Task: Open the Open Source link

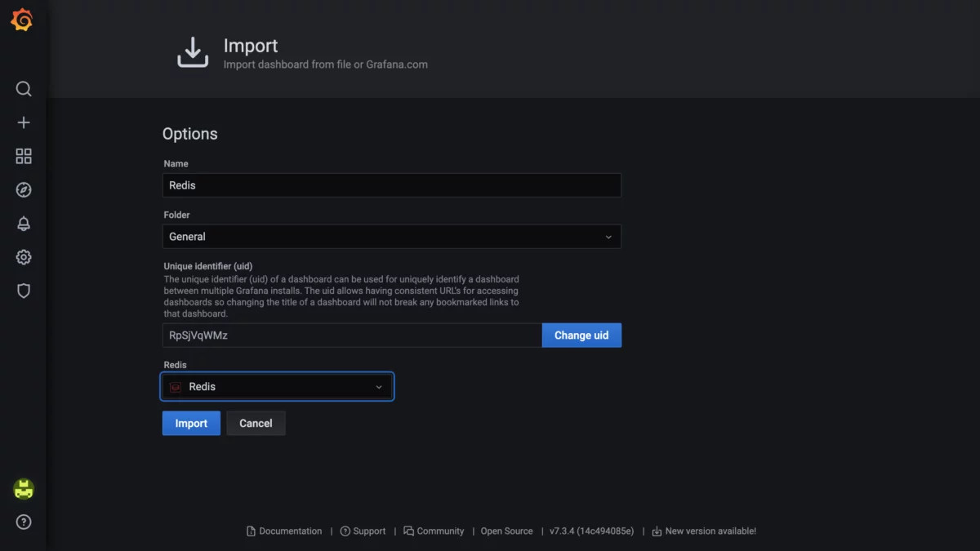Action: point(506,531)
